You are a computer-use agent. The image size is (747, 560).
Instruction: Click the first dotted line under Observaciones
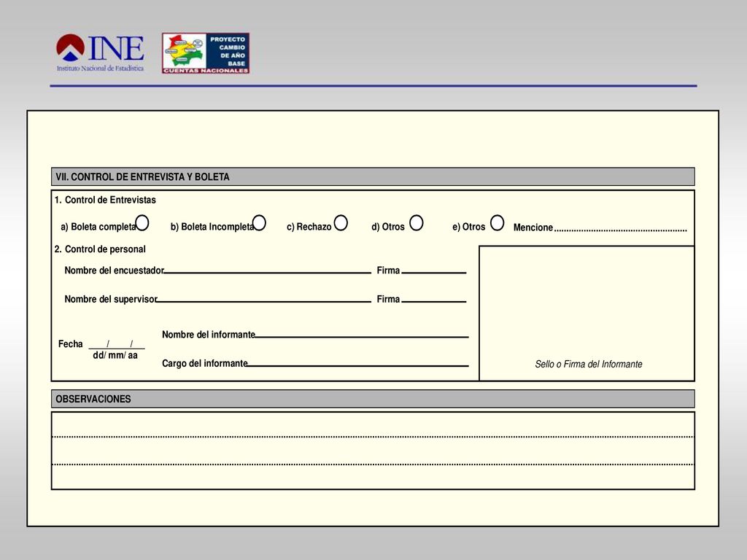pyautogui.click(x=373, y=436)
